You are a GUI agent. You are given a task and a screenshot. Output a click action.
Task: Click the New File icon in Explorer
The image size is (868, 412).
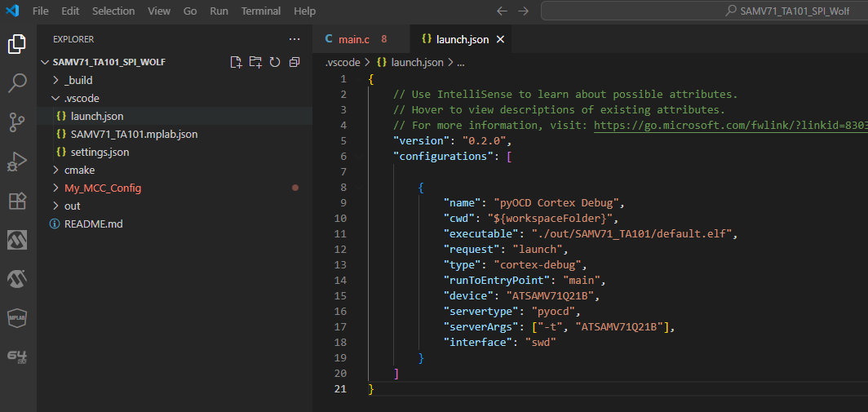(236, 62)
